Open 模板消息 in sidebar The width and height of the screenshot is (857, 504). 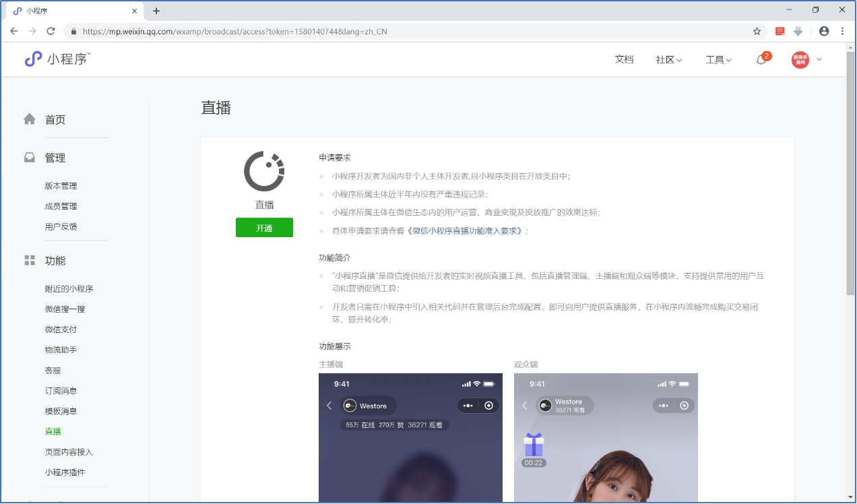tap(61, 411)
